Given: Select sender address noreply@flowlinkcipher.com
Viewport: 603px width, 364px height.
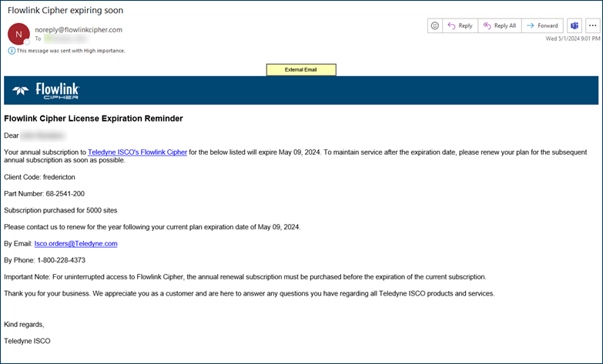Looking at the screenshot, I should pos(79,29).
